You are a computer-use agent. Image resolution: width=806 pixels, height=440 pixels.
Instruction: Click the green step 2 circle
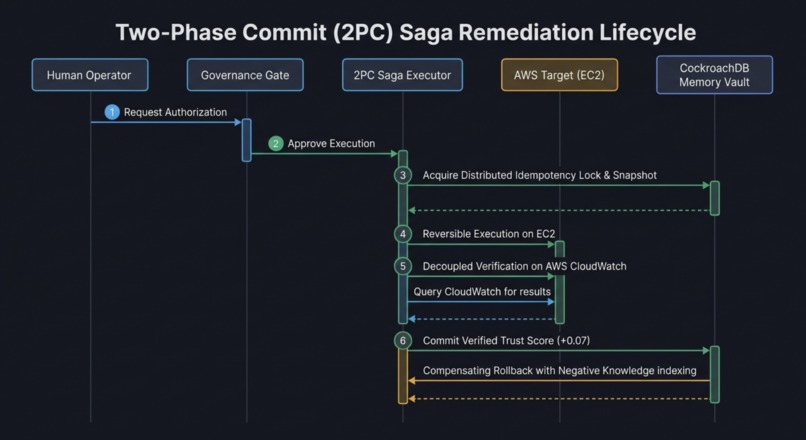coord(276,143)
